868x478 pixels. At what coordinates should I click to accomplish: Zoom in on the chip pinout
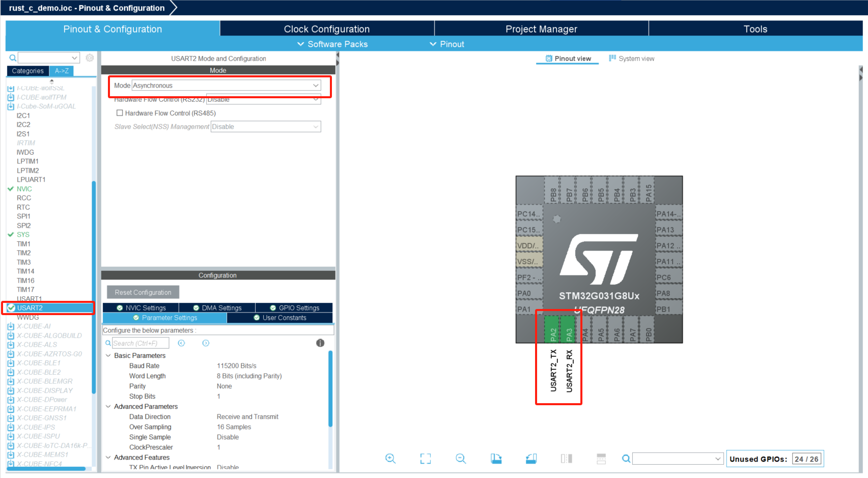tap(390, 459)
